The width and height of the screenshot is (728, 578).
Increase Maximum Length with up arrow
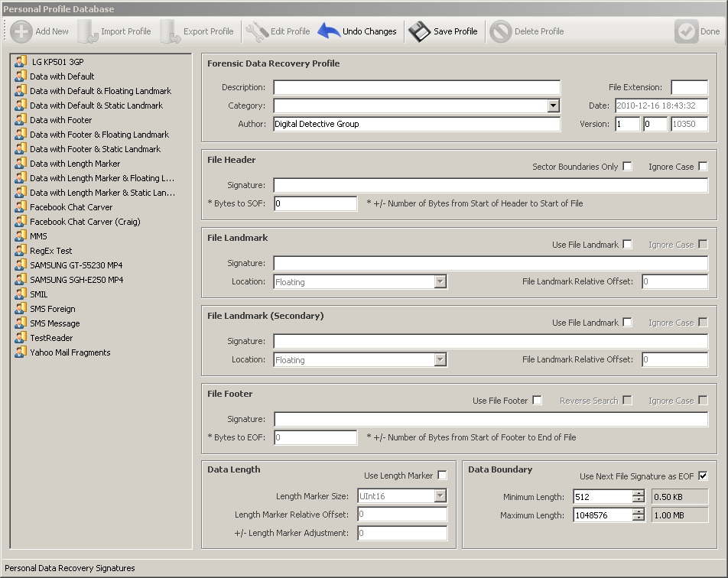(639, 512)
